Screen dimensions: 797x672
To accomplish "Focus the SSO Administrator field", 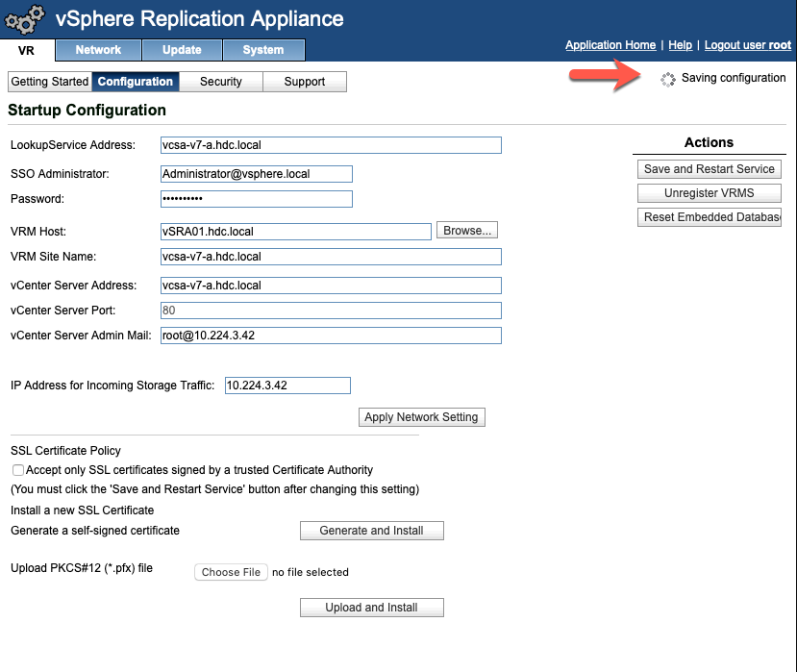I will click(256, 174).
